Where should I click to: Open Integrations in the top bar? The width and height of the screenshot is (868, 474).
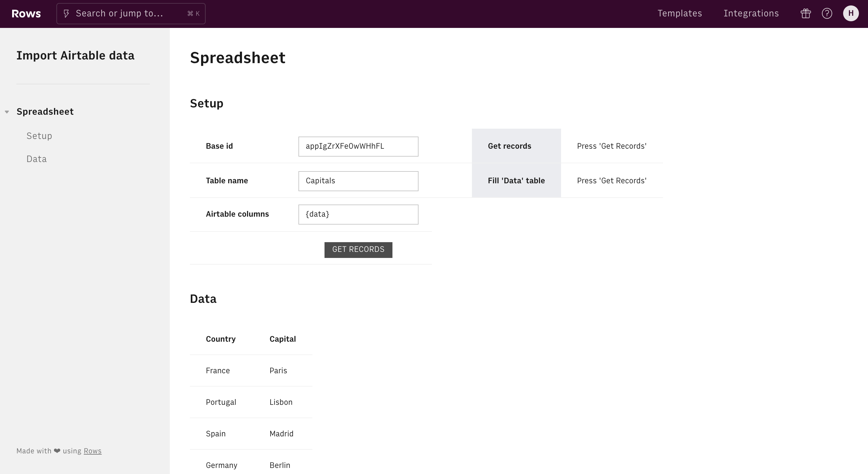pos(751,13)
